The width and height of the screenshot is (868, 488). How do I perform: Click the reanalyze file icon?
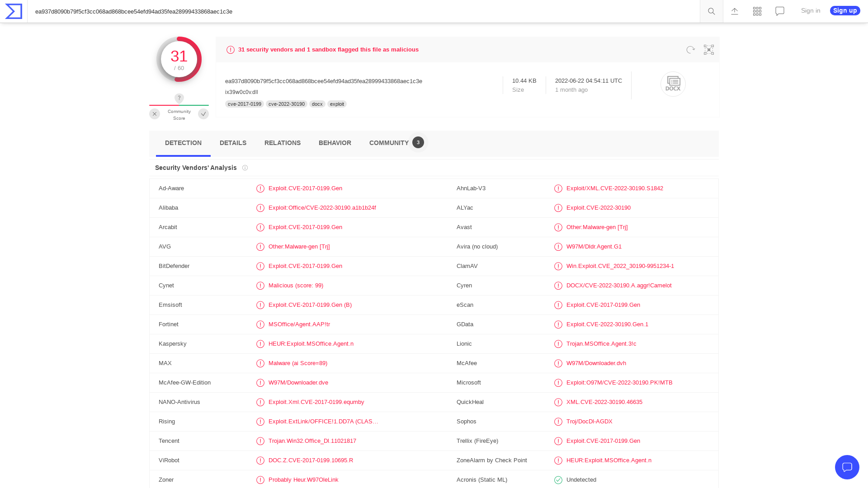[690, 50]
